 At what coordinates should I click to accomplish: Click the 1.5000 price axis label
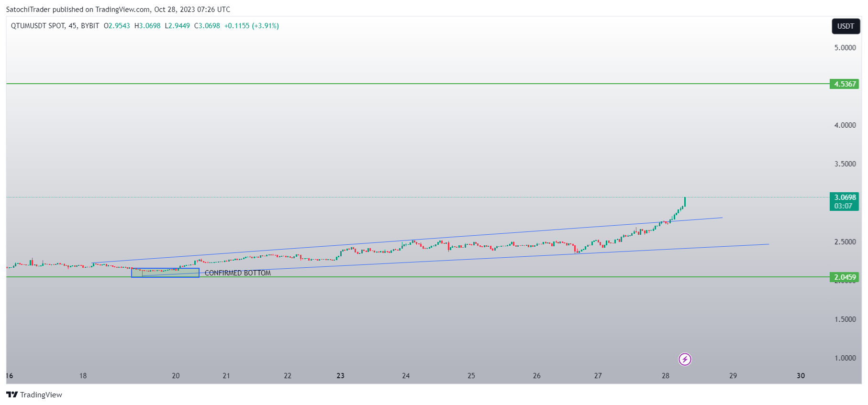(x=845, y=319)
